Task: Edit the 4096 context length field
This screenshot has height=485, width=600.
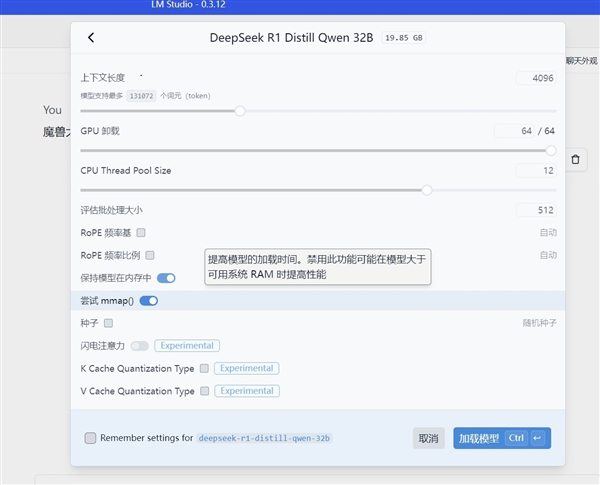Action: [536, 78]
